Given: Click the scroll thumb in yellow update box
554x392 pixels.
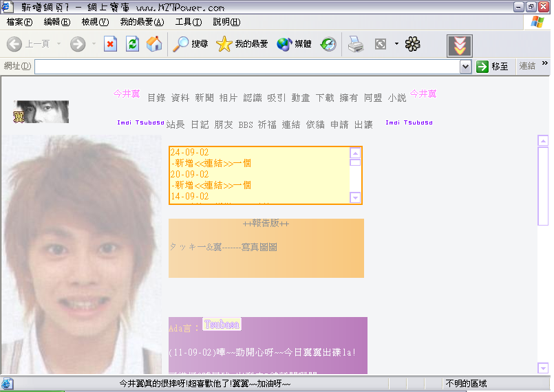Looking at the screenshot, I should (x=355, y=162).
